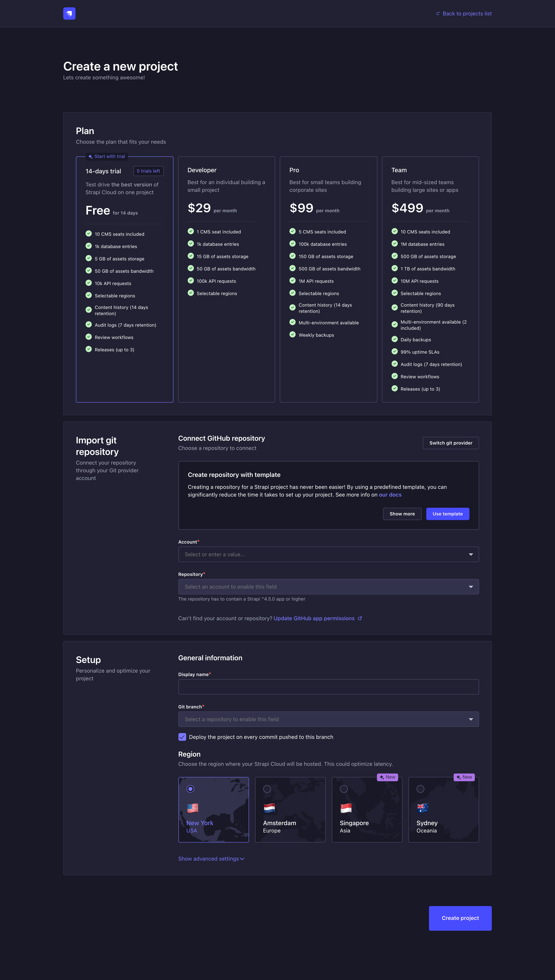Click the Australian flag on the Sydney card

pos(422,808)
